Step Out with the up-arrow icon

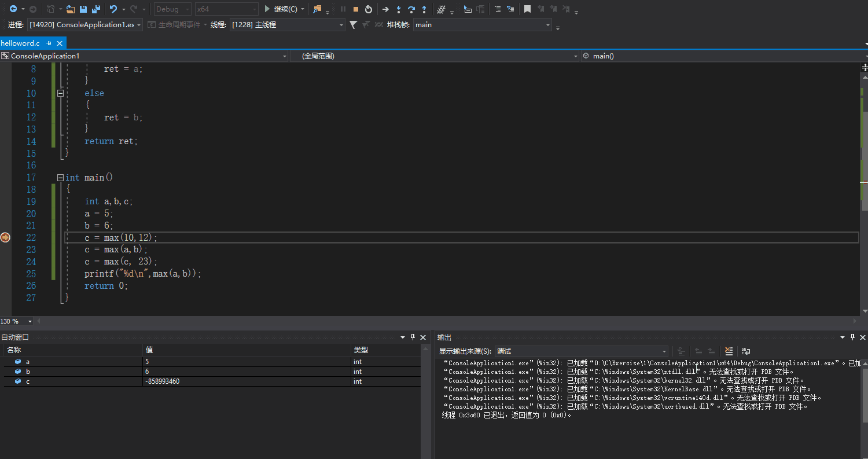click(x=424, y=9)
